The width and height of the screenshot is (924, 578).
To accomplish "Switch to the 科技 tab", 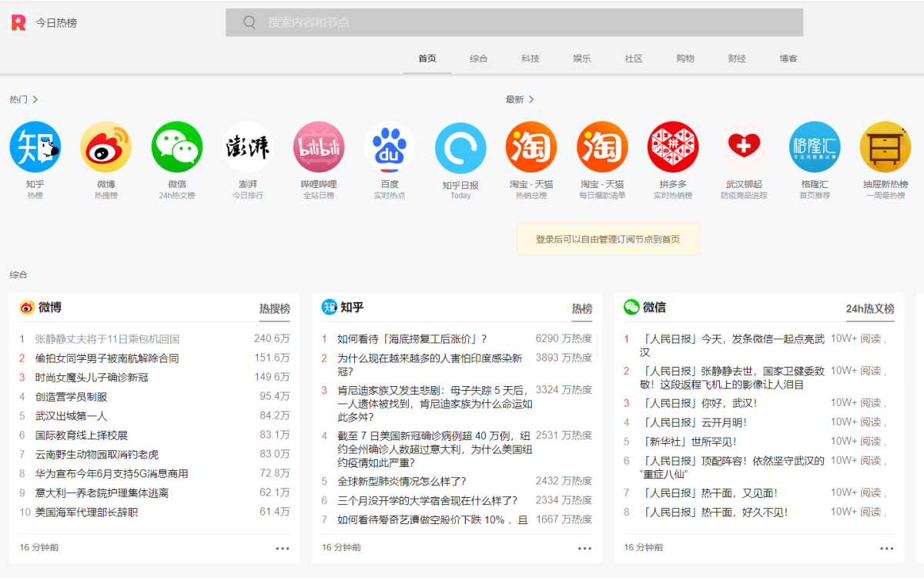I will click(530, 59).
